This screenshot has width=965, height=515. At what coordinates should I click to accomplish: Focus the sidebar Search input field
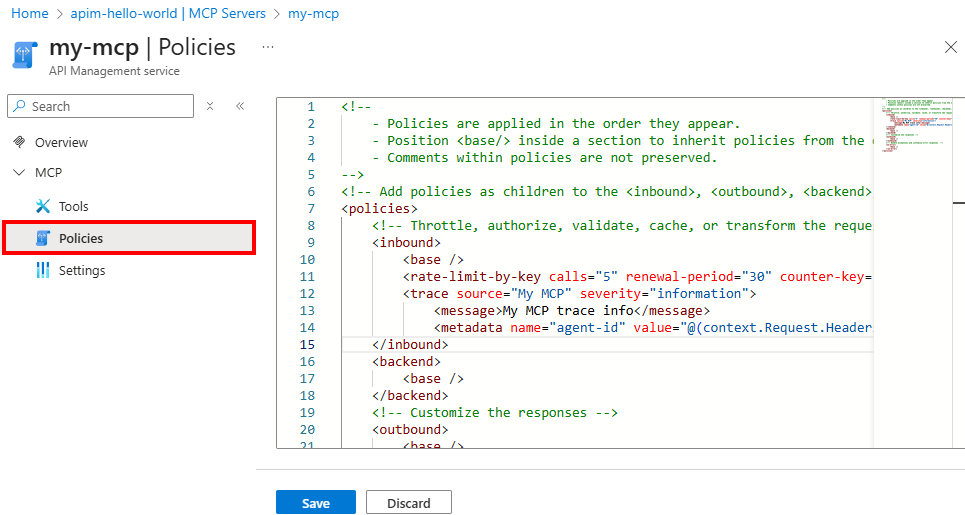pyautogui.click(x=100, y=106)
